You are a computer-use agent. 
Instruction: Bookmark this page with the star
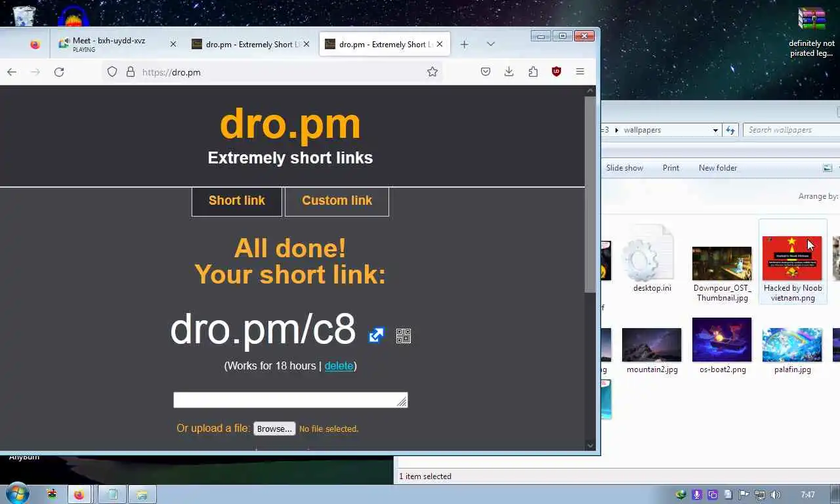point(432,72)
